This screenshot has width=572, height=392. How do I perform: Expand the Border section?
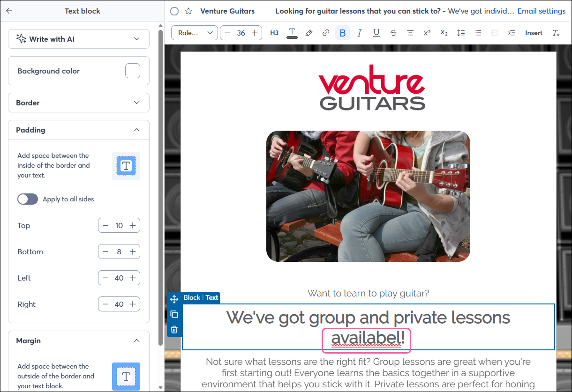coord(78,103)
